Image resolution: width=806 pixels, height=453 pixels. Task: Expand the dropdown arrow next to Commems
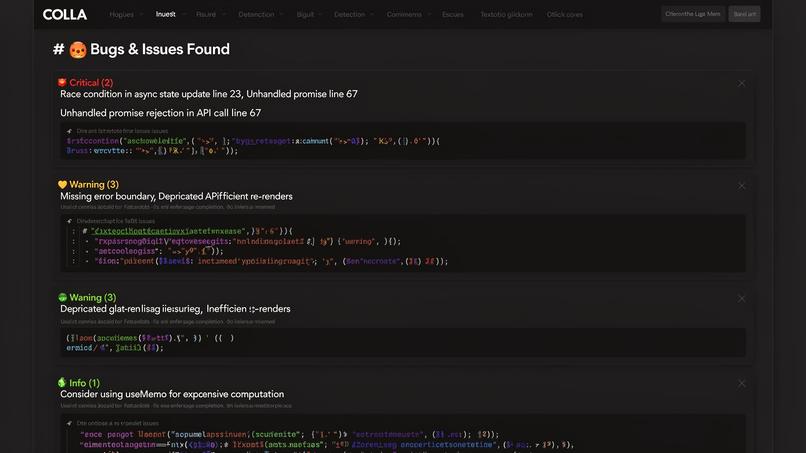[x=429, y=14]
